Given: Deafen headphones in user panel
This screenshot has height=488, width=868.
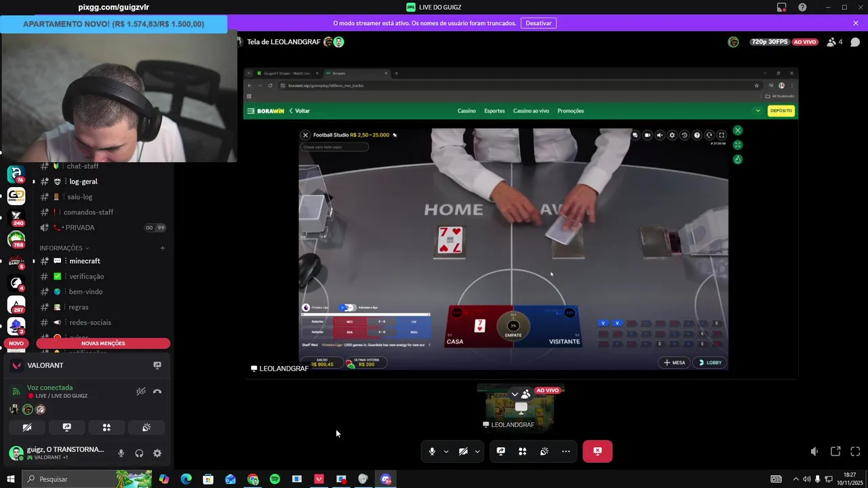Looking at the screenshot, I should click(139, 453).
